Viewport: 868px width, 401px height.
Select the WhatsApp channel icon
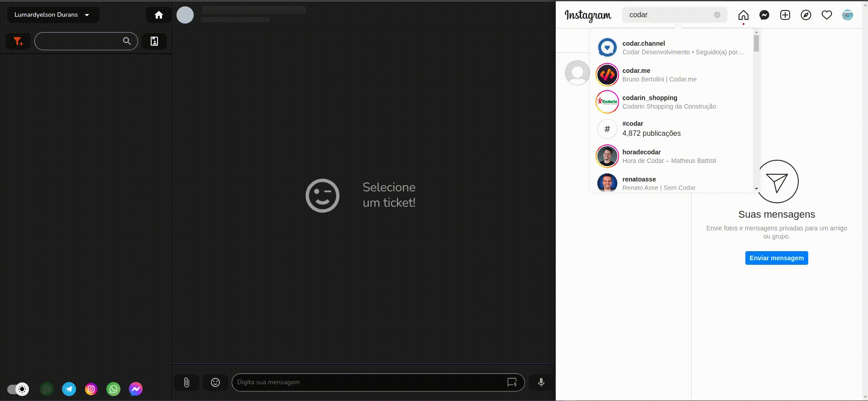[113, 389]
